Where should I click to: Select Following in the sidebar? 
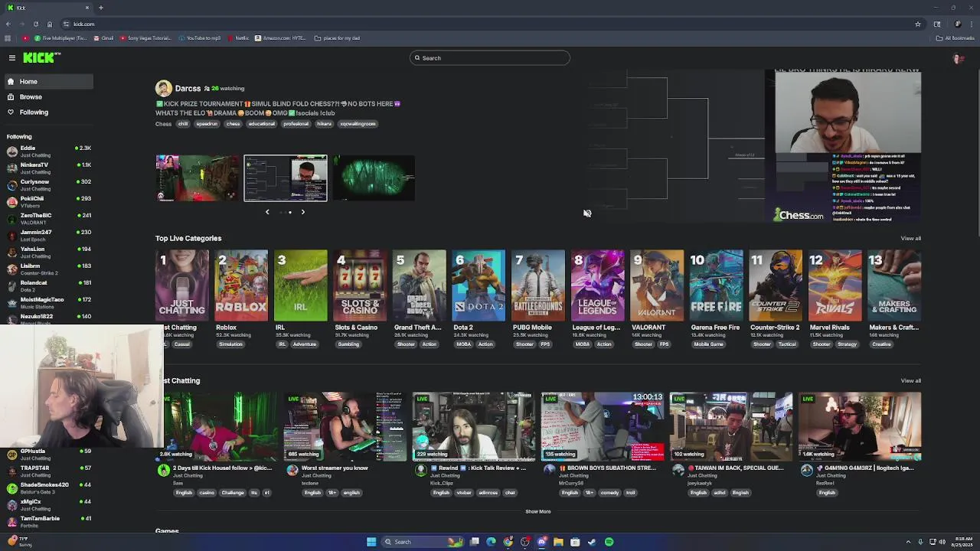47,112
